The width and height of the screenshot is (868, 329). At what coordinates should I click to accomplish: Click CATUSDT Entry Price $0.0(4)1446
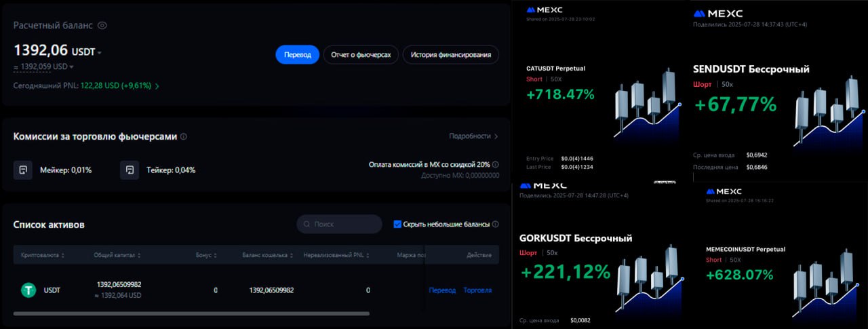577,159
